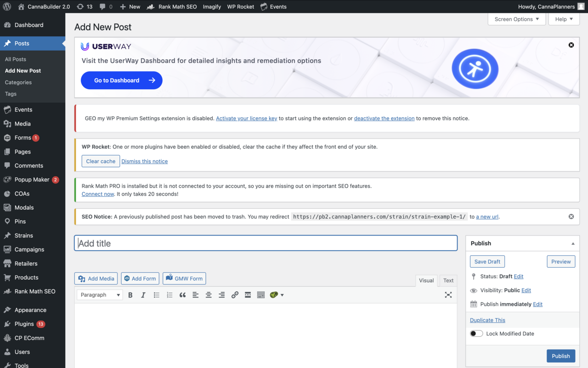This screenshot has height=368, width=588.
Task: Open Tags submenu
Action: coord(11,94)
